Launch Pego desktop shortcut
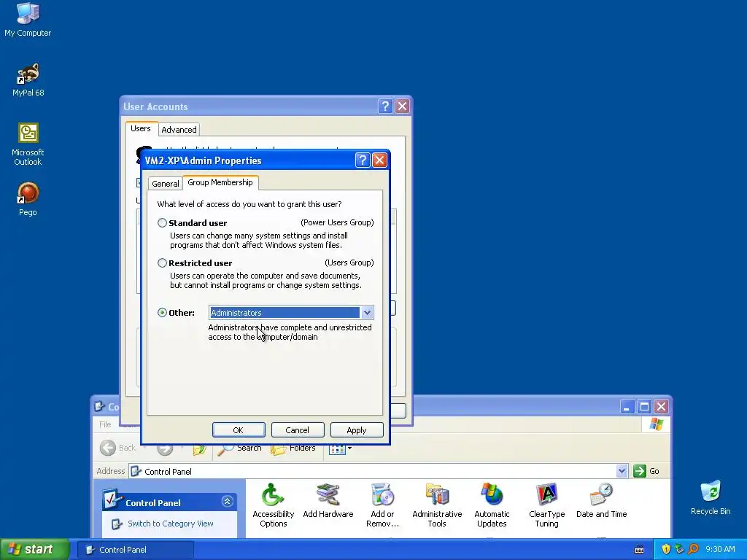The width and height of the screenshot is (747, 560). 28,199
